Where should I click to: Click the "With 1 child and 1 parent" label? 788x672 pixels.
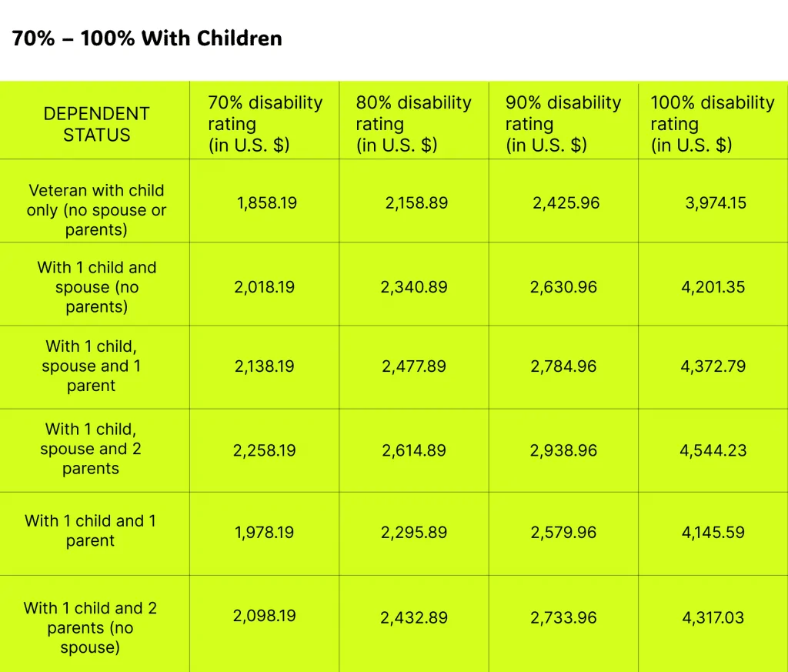click(91, 531)
